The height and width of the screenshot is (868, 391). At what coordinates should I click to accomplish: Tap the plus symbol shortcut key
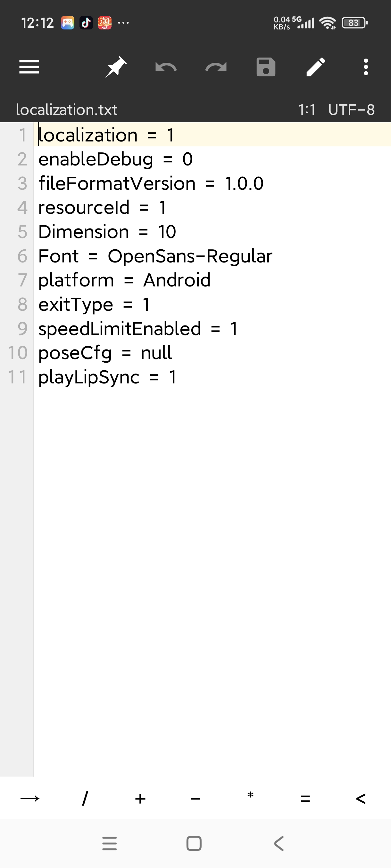point(140,798)
